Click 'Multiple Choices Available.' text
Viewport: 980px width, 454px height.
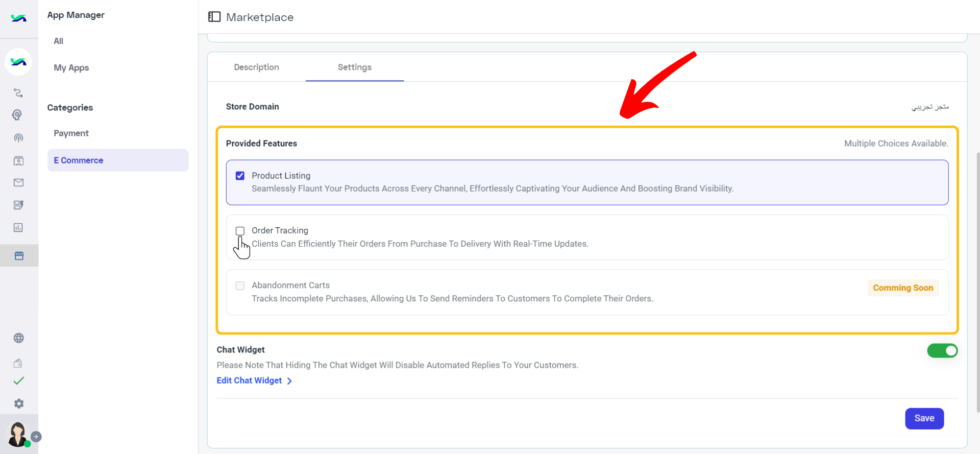tap(896, 144)
